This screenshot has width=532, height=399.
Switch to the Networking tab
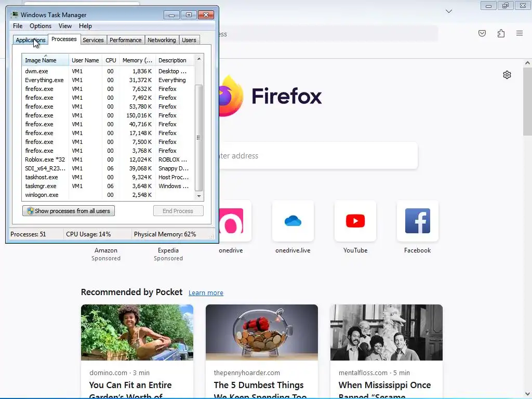162,40
